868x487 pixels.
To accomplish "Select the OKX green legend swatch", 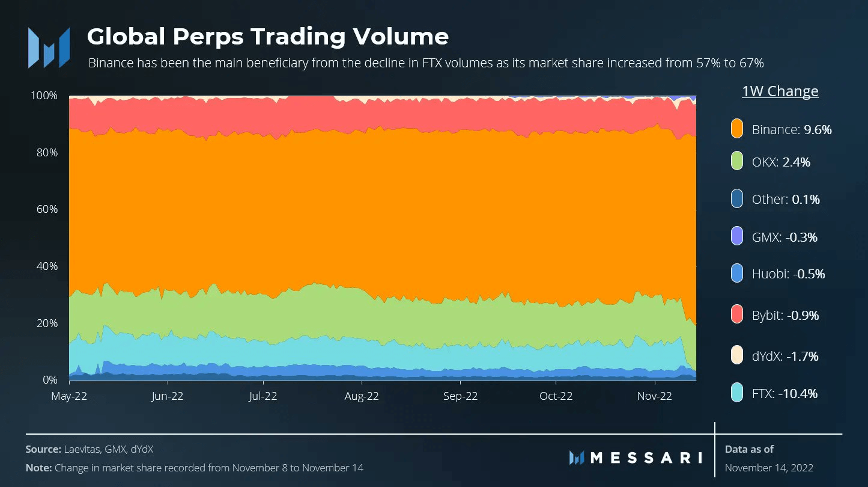I will coord(737,162).
